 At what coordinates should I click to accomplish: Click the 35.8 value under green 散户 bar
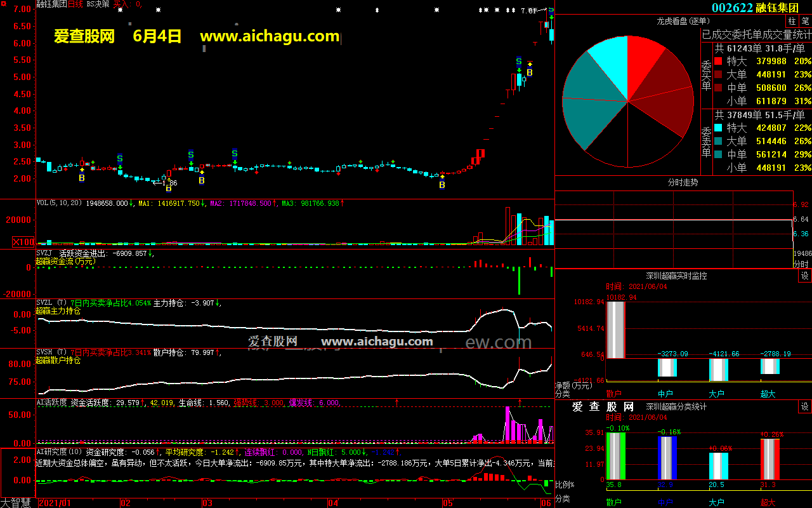613,485
